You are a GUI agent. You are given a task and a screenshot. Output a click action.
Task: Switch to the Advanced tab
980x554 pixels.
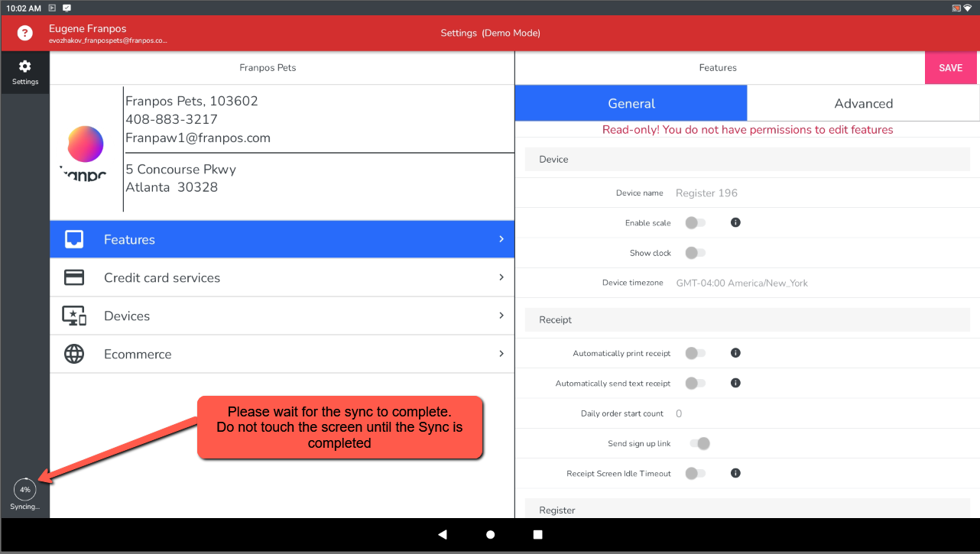coord(863,103)
